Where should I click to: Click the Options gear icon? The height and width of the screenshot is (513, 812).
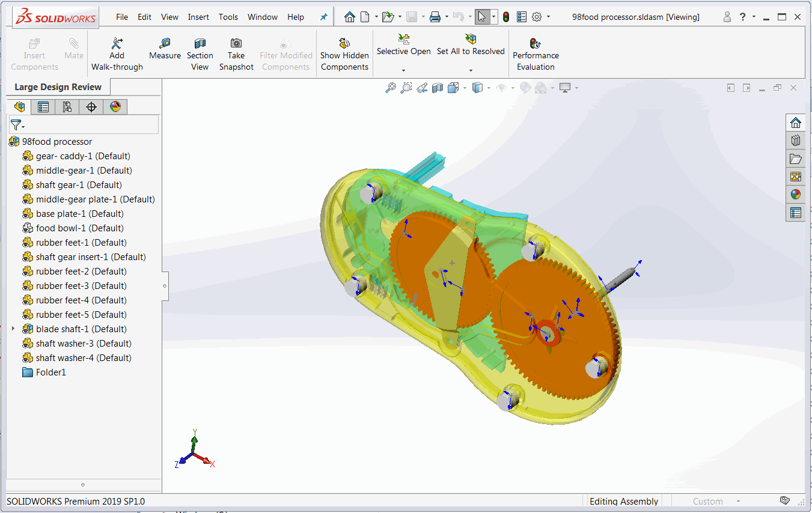(537, 17)
